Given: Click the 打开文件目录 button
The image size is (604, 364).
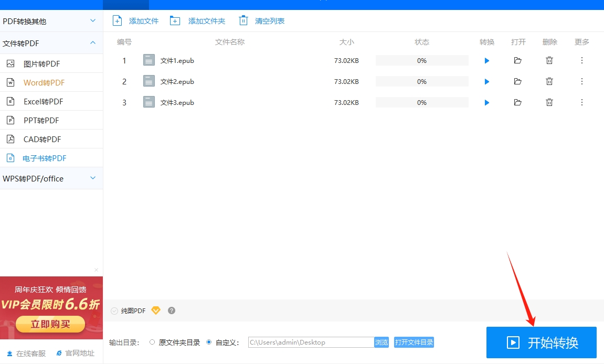Looking at the screenshot, I should (414, 342).
